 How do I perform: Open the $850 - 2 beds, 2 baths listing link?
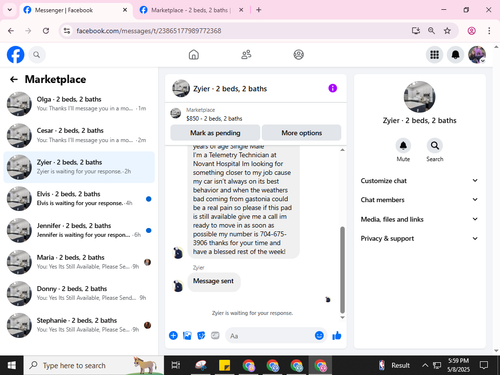coord(214,118)
